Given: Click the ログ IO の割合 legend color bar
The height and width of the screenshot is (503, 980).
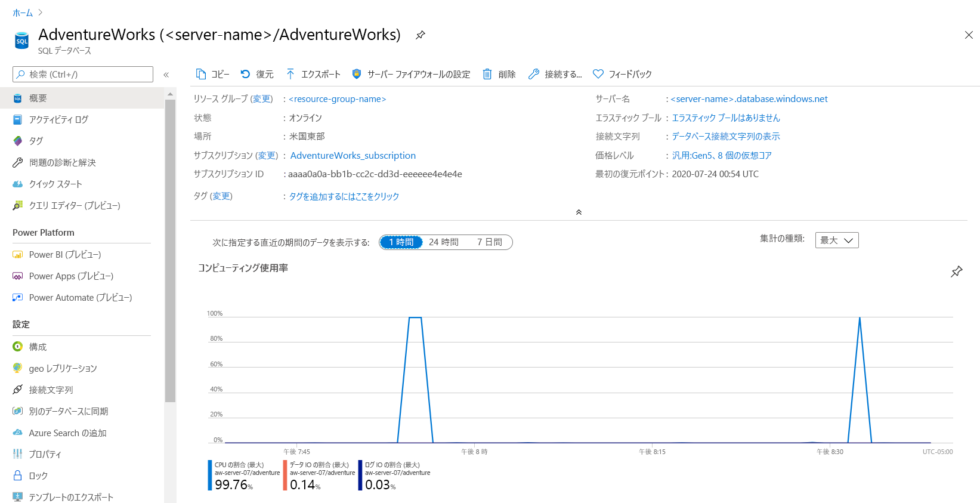Looking at the screenshot, I should click(x=360, y=475).
